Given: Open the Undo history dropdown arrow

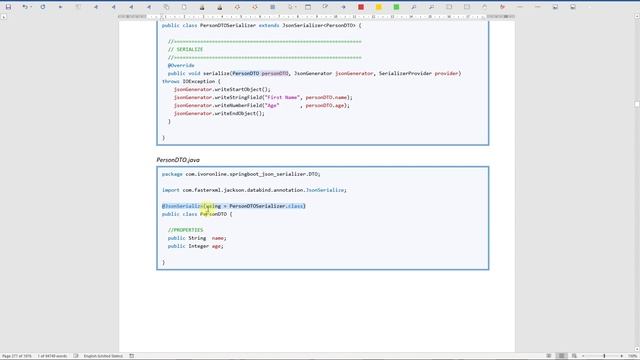Looking at the screenshot, I should pos(31,7).
